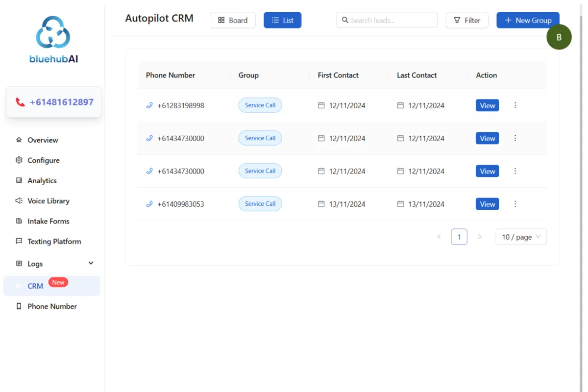588x392 pixels.
Task: Open the 10 / page dropdown
Action: 521,237
